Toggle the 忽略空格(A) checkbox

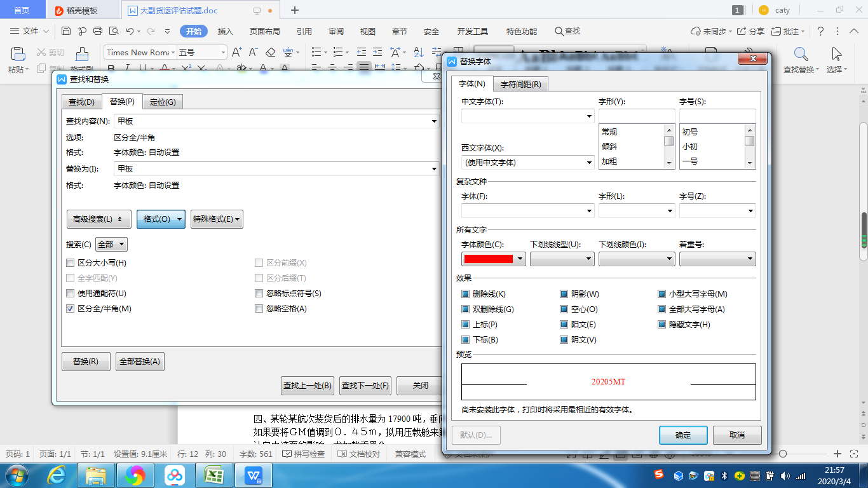(x=259, y=309)
